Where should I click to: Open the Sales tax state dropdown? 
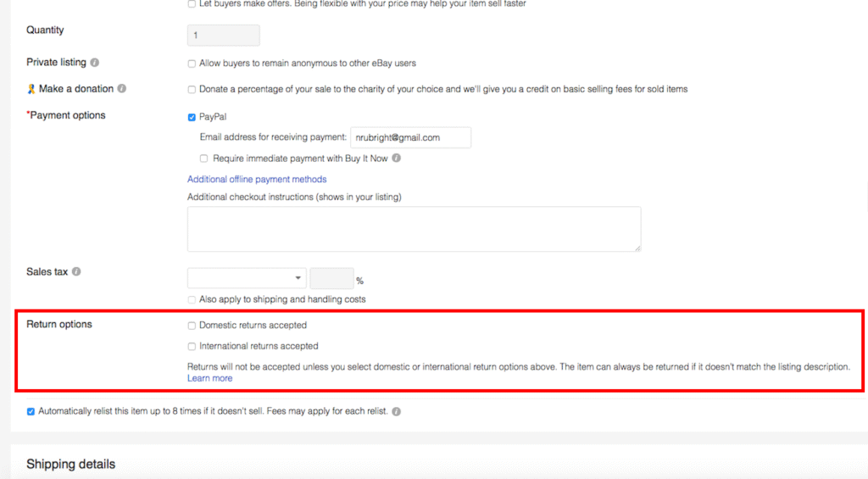tap(247, 278)
